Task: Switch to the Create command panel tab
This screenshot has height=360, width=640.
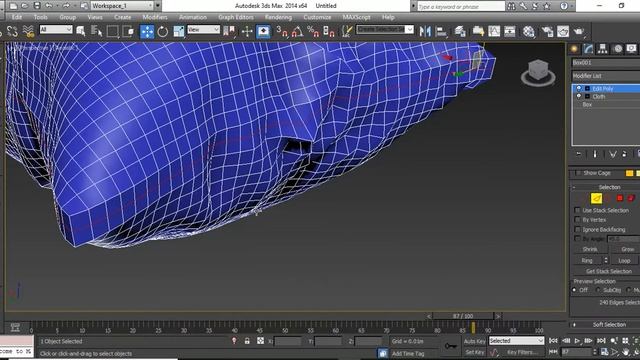Action: (x=574, y=49)
